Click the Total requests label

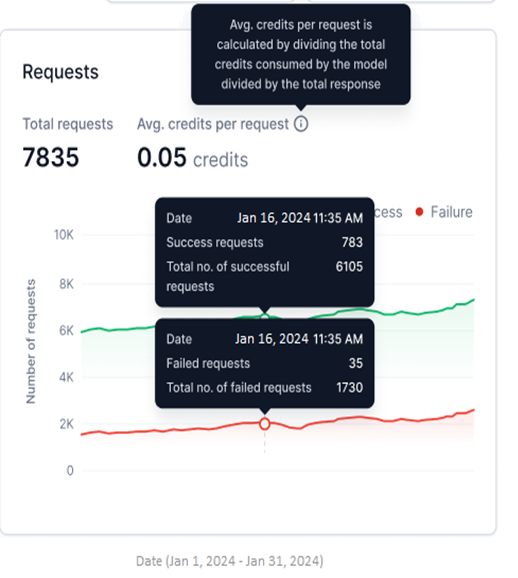pyautogui.click(x=68, y=124)
